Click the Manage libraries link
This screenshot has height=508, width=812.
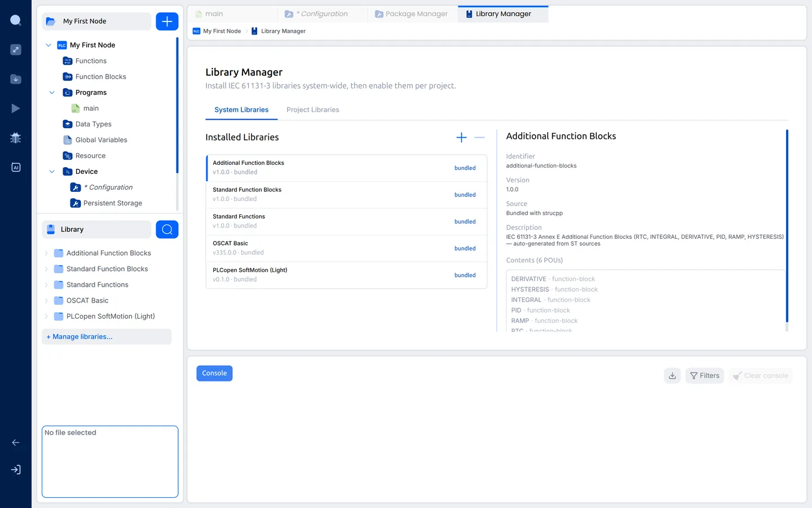pos(107,336)
